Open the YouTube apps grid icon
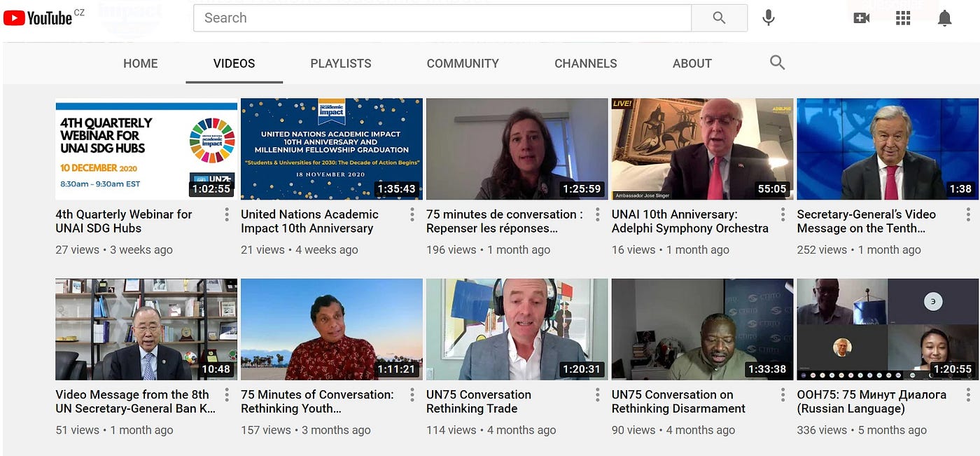This screenshot has height=456, width=980. coord(903,18)
